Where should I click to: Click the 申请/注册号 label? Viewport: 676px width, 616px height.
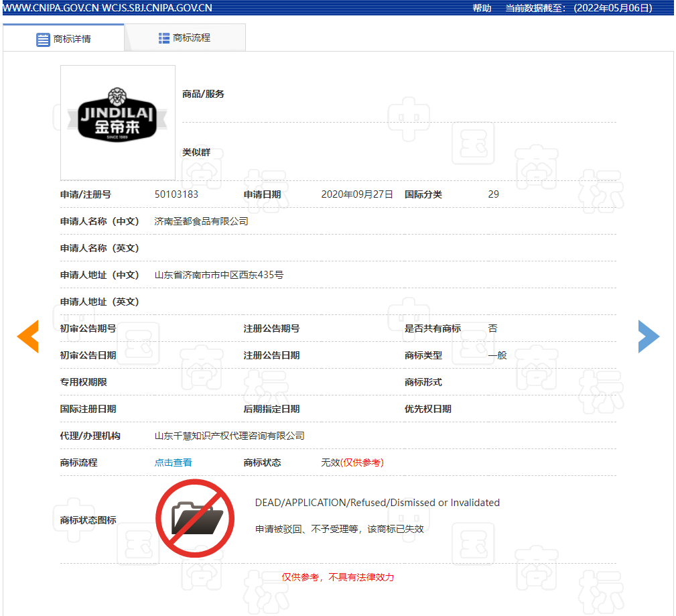pos(85,194)
